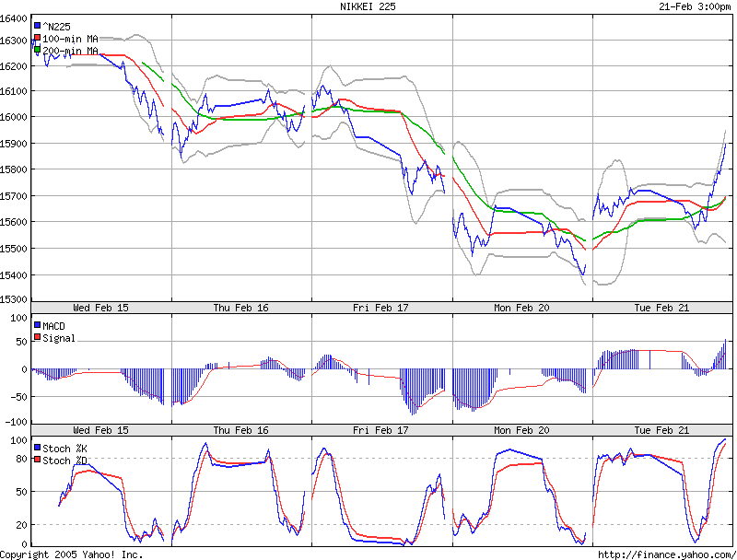The image size is (737, 560).
Task: Click the NIKKEI 225 chart title
Action: click(368, 6)
